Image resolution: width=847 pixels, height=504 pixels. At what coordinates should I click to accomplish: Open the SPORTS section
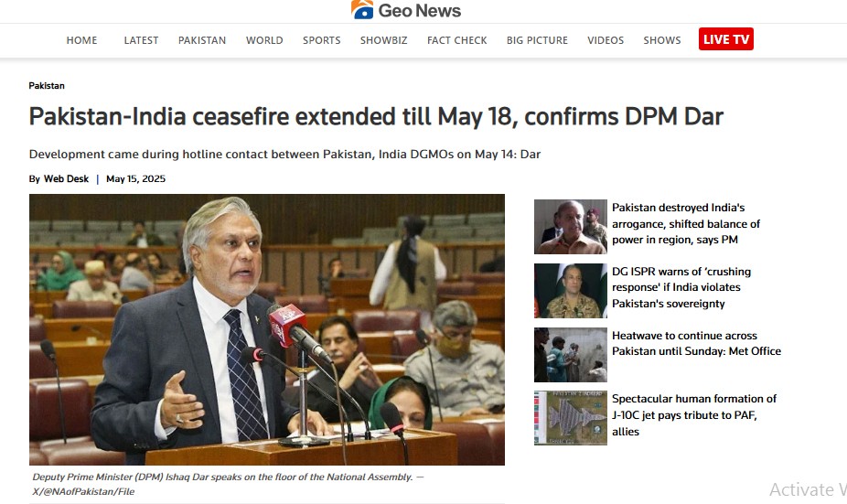tap(321, 40)
